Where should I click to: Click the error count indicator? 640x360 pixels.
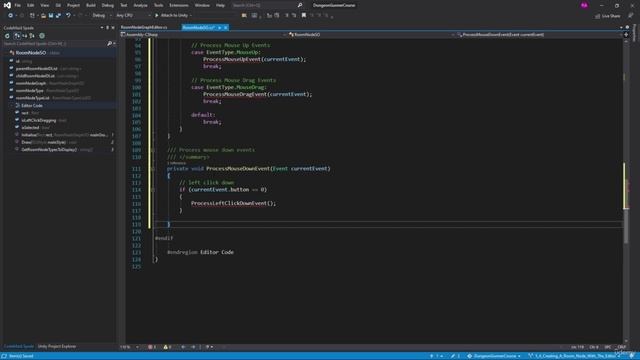[152, 347]
